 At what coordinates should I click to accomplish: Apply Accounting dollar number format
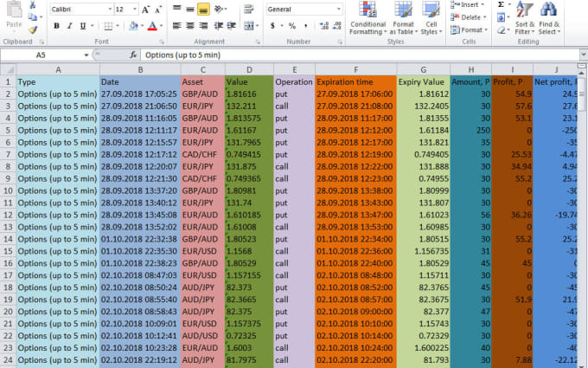point(272,26)
